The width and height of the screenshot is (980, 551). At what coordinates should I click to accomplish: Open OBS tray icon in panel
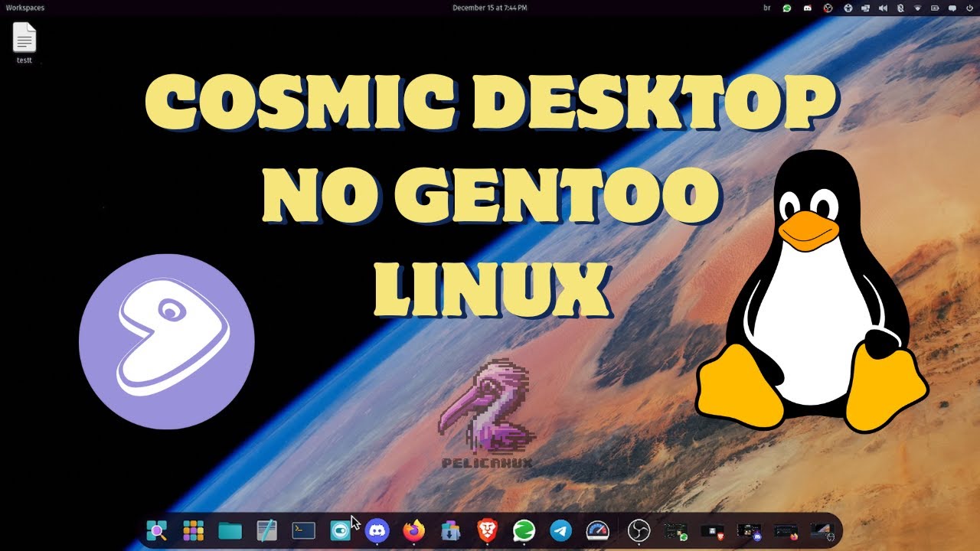tap(828, 8)
